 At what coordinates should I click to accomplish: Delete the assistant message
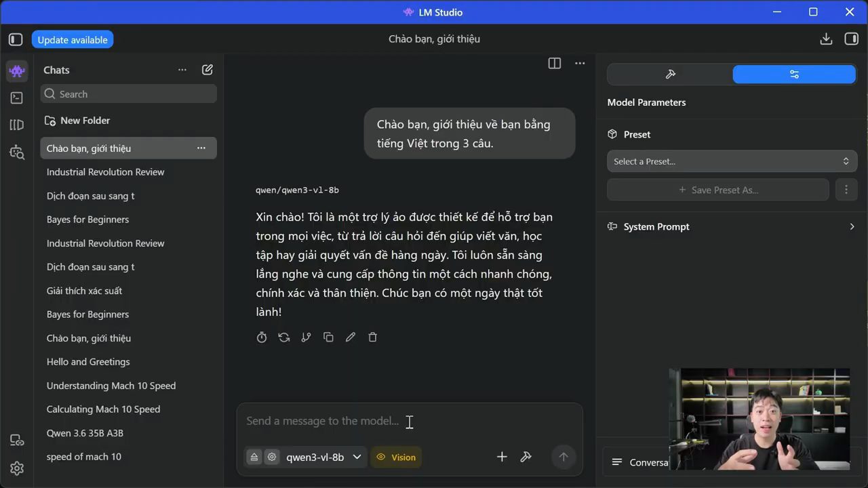pyautogui.click(x=372, y=337)
